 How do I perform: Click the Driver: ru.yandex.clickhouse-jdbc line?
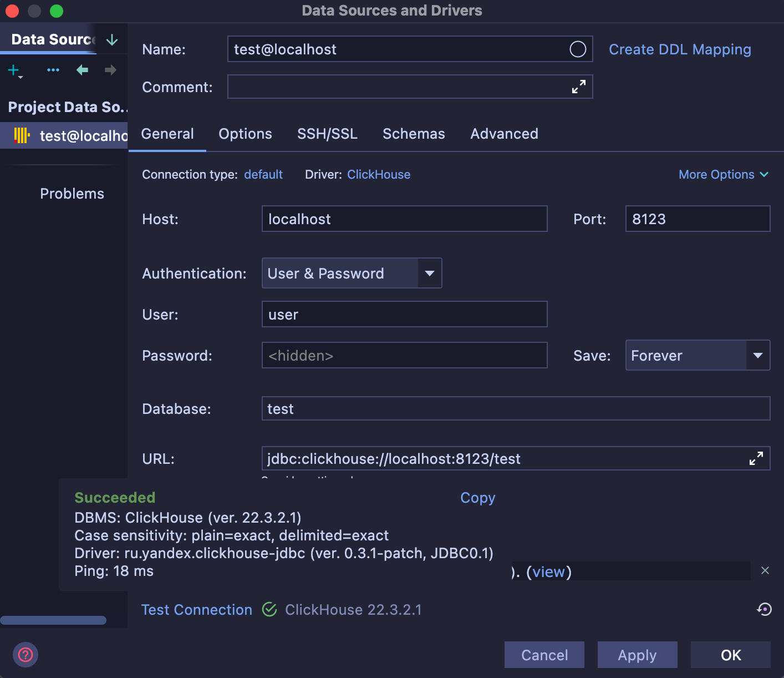tap(284, 553)
